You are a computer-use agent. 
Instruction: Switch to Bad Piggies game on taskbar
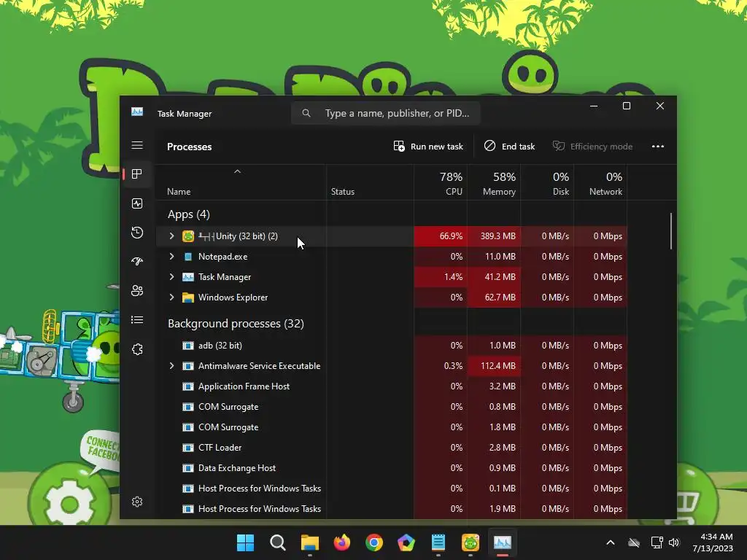471,542
